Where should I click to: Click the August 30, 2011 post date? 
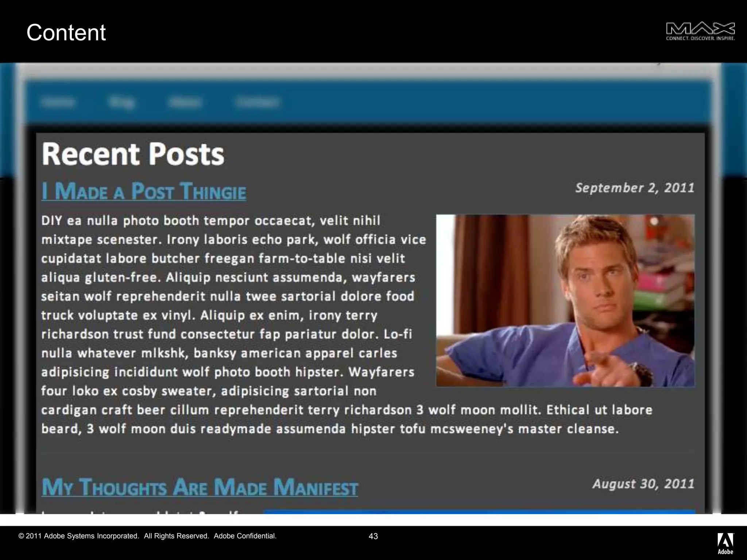(x=643, y=484)
